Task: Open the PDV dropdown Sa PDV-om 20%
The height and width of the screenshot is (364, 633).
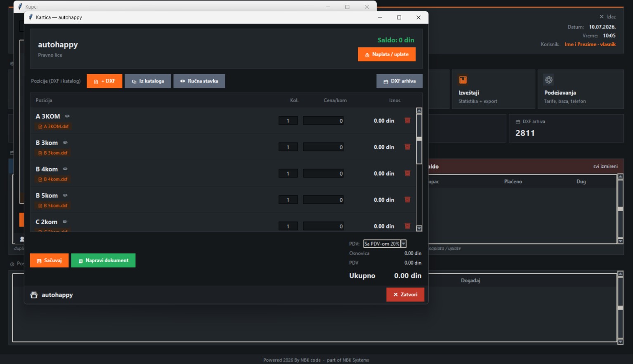Action: [x=385, y=244]
